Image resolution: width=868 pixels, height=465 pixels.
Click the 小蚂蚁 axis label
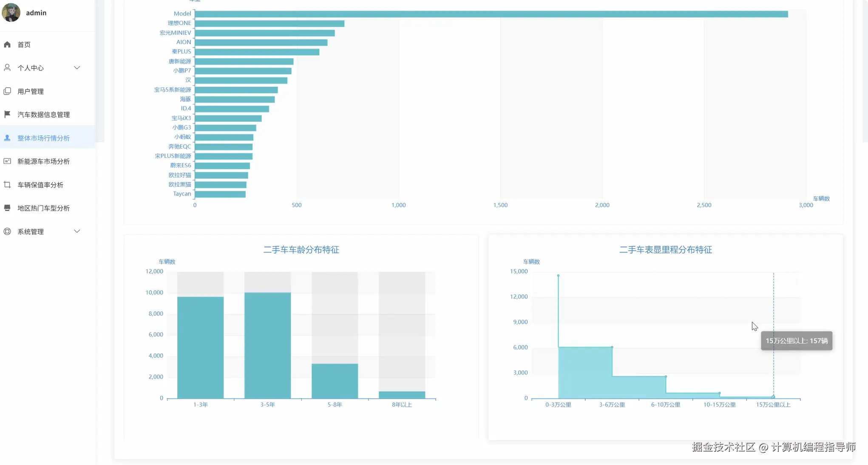click(x=182, y=137)
